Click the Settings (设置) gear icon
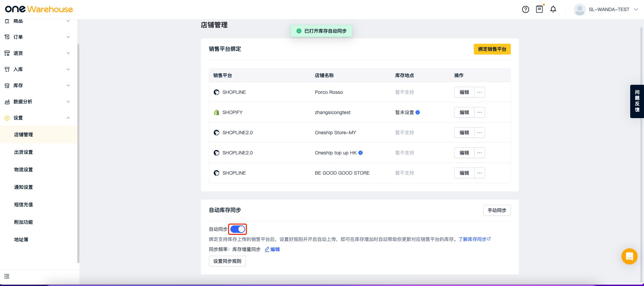 pos(7,118)
